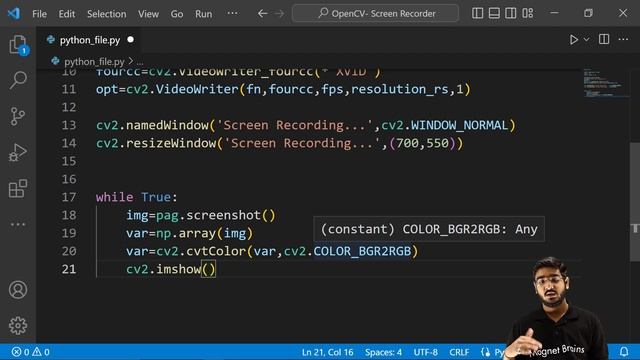The height and width of the screenshot is (360, 640).
Task: Open the Customize Layout icon
Action: 528,13
